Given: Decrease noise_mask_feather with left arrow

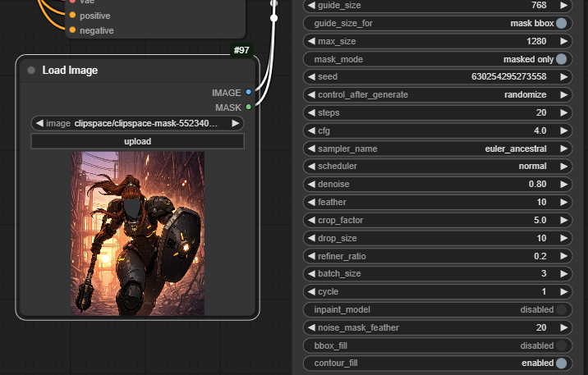Looking at the screenshot, I should 311,327.
